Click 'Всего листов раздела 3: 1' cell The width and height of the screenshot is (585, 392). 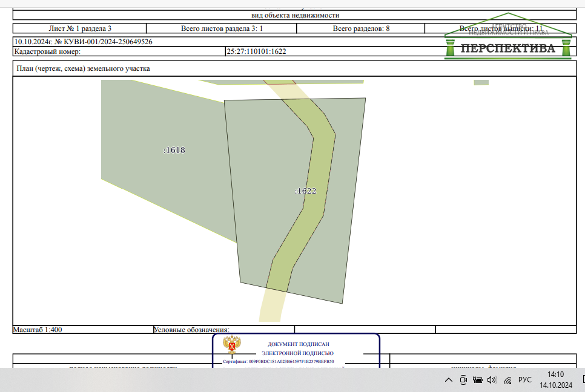222,28
